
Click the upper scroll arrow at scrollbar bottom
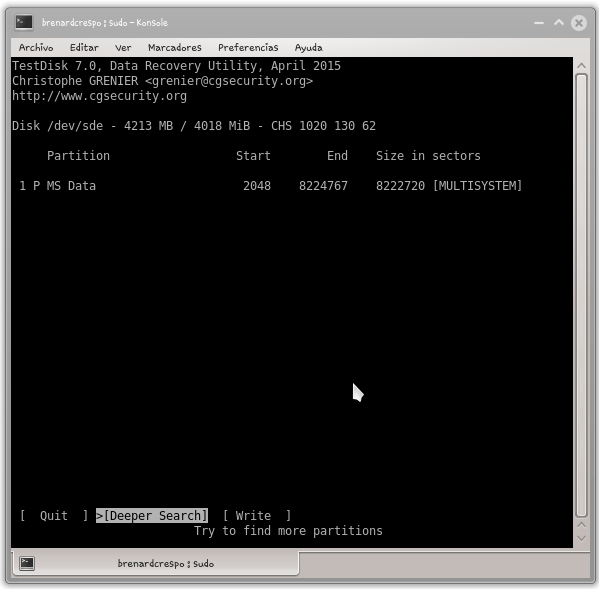pos(581,525)
